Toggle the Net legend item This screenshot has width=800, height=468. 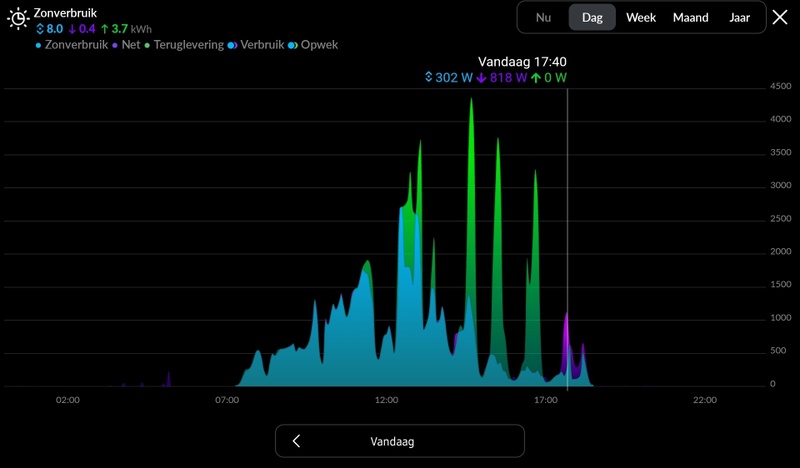126,45
